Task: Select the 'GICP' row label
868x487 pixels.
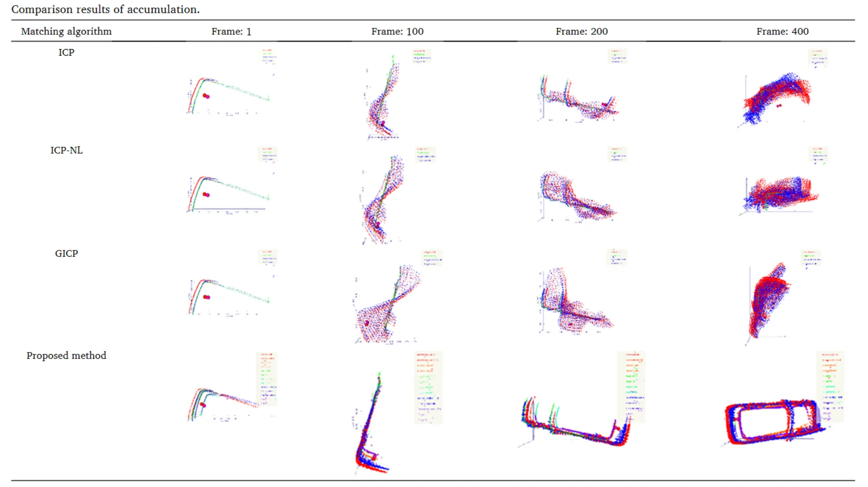Action: 66,254
